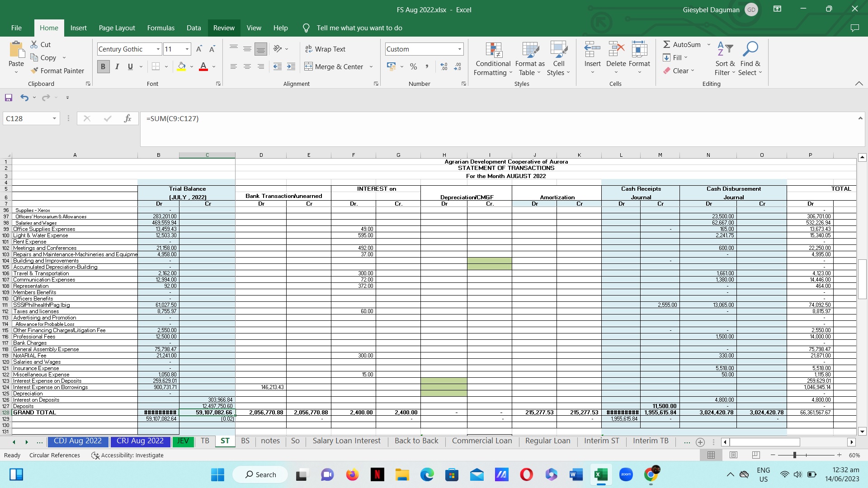Click the AutoSum sigma icon
This screenshot has width=868, height=488.
coord(666,44)
